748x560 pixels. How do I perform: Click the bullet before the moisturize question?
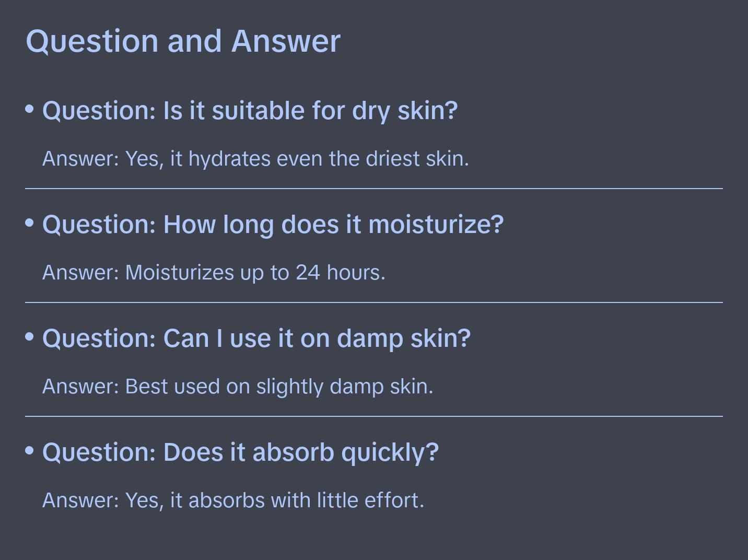tap(30, 223)
